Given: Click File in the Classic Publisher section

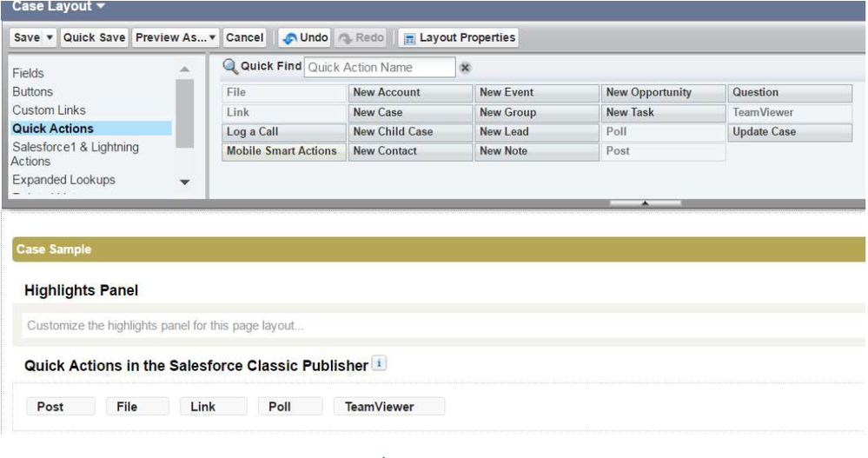Looking at the screenshot, I should (137, 407).
